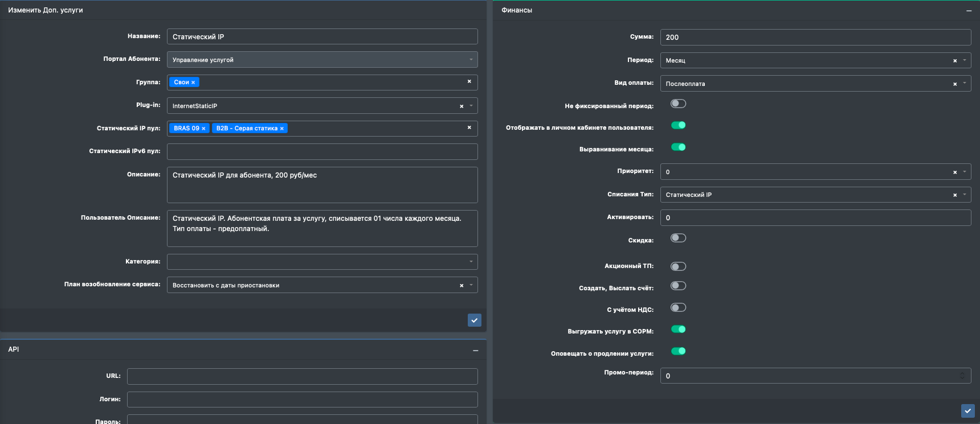This screenshot has height=424, width=980.
Task: Expand the Списания Тип dropdown arrow
Action: coord(965,195)
